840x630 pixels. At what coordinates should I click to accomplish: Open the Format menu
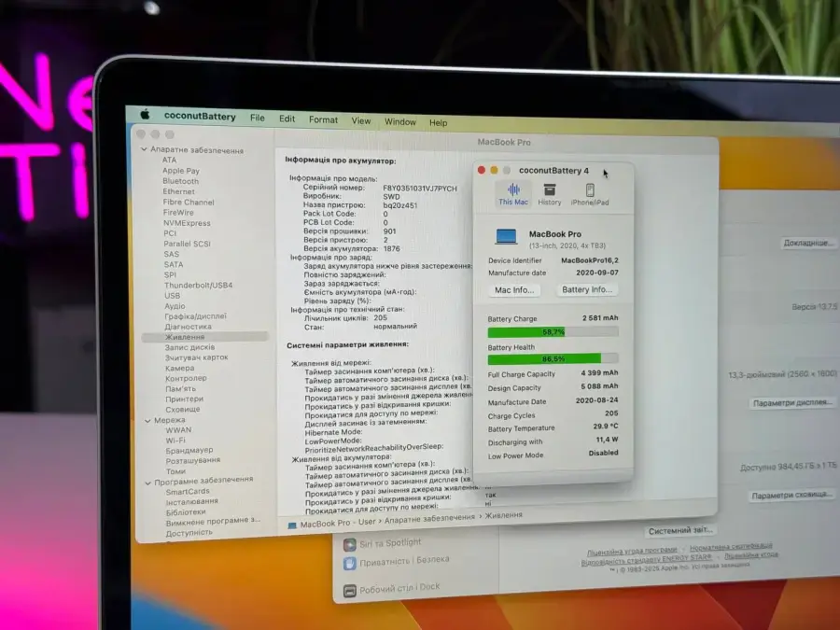click(x=323, y=119)
